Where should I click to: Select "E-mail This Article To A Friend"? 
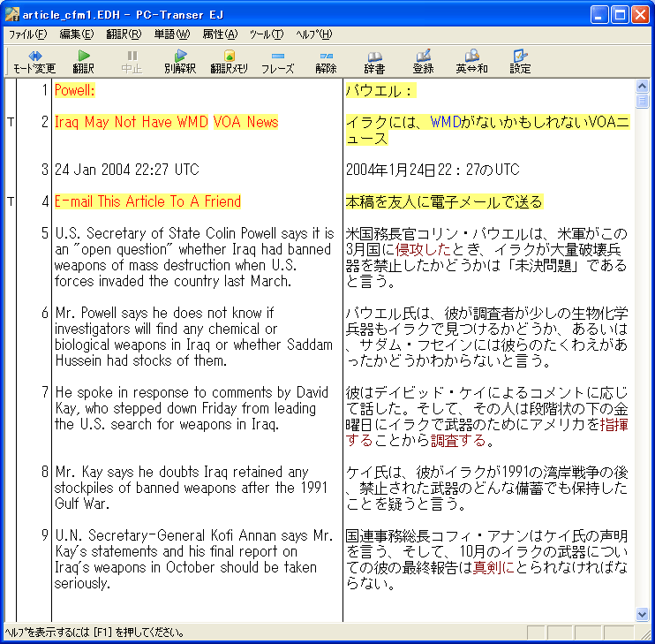coord(147,201)
